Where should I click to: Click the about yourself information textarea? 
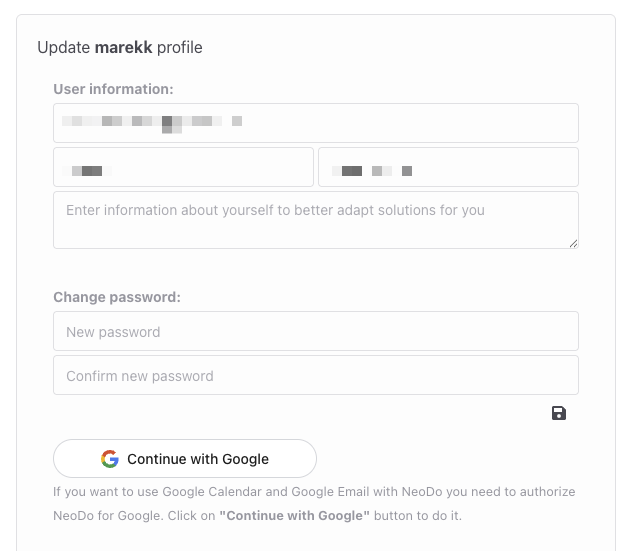(315, 220)
